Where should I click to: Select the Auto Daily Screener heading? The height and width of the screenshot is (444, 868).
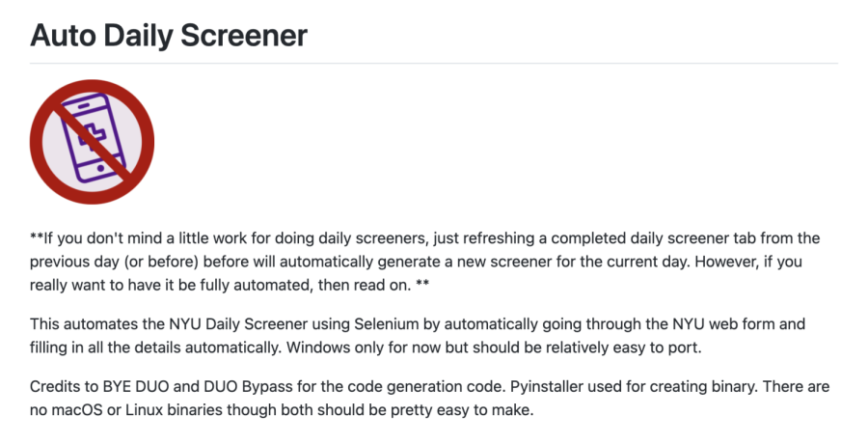click(x=169, y=35)
